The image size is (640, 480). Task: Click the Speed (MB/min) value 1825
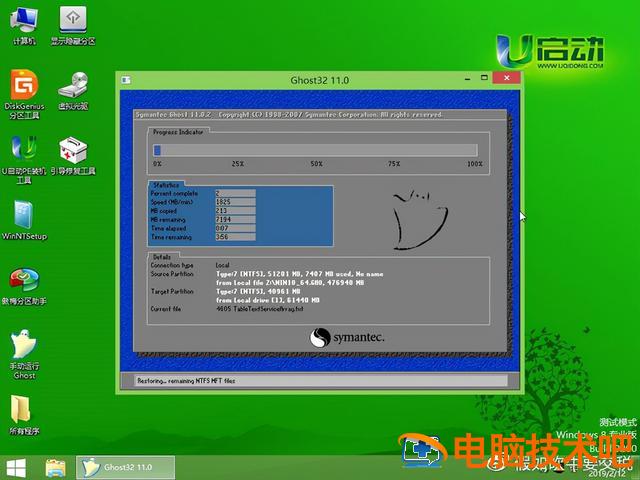point(236,202)
